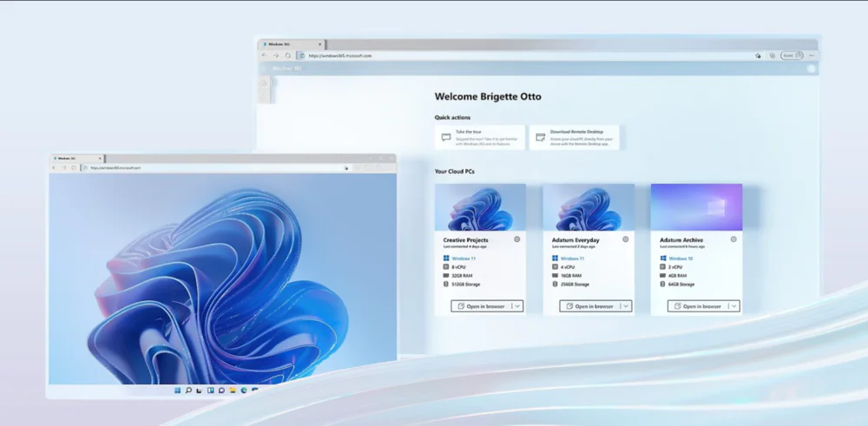Expand Open in browser options for Creative Projects
This screenshot has height=426, width=868.
tap(517, 306)
